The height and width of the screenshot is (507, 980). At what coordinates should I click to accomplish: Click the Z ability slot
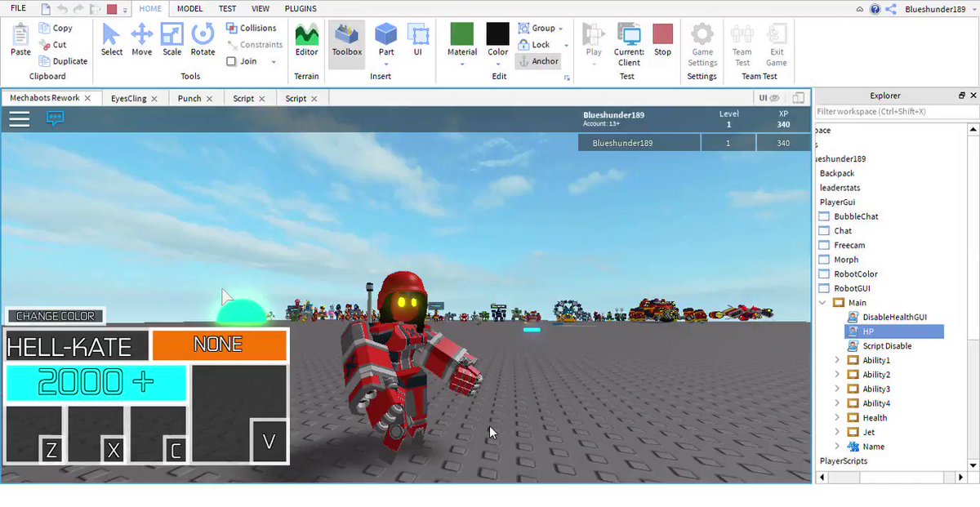pyautogui.click(x=34, y=434)
